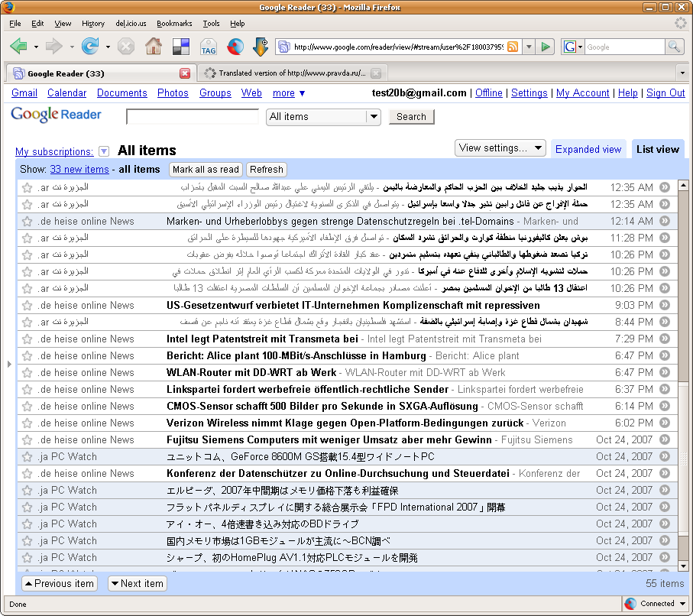Click the red-blue globe toolbar icon

(x=235, y=47)
